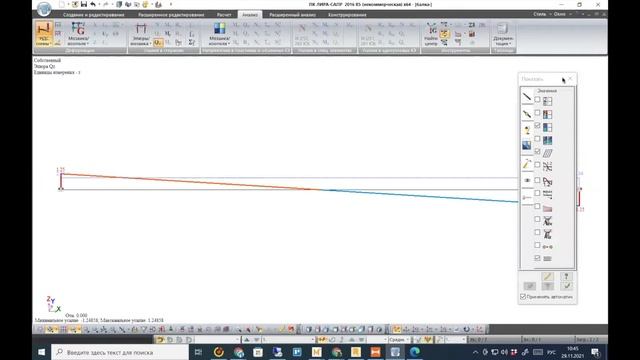Image resolution: width=640 pixels, height=360 pixels.
Task: Toggle the checked checkbox beside the hatched parallelogram icon
Action: (538, 151)
